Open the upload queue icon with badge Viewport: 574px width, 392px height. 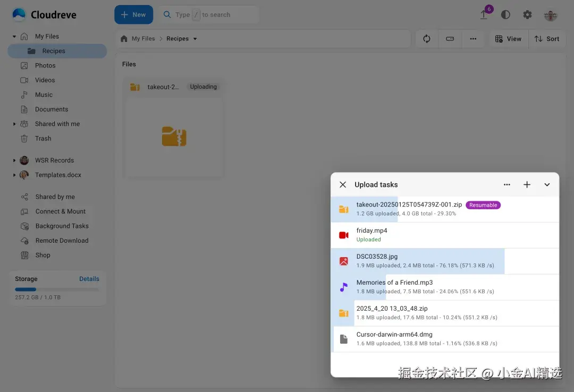(484, 14)
